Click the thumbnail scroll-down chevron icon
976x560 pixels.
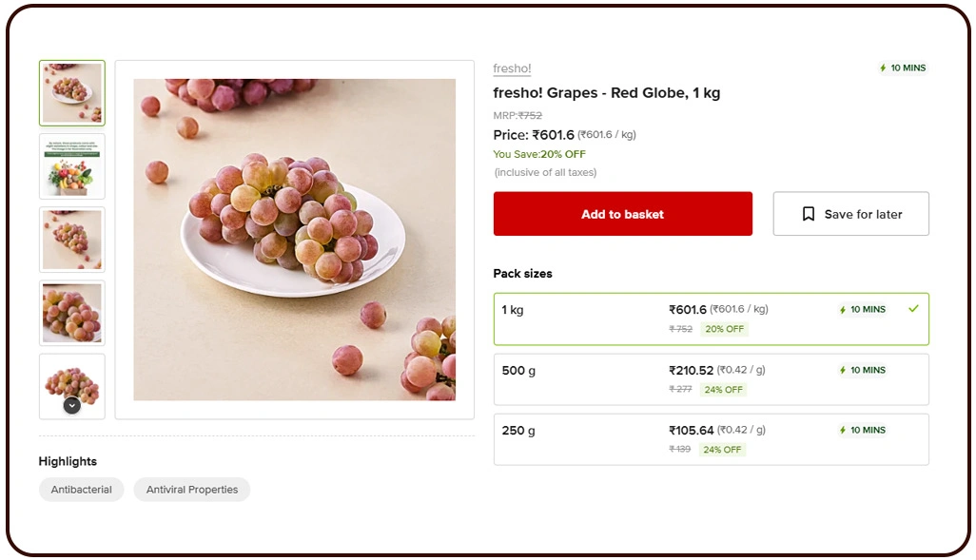pyautogui.click(x=71, y=405)
